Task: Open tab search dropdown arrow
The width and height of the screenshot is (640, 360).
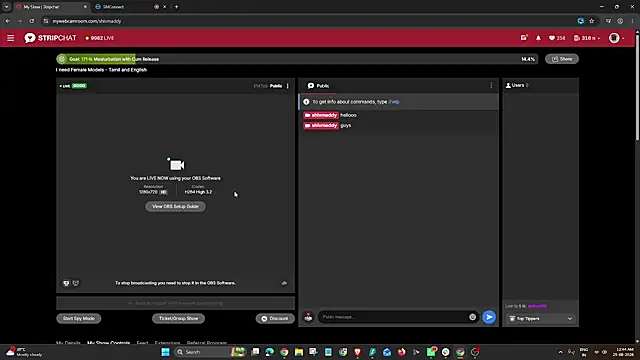Action: (7, 7)
